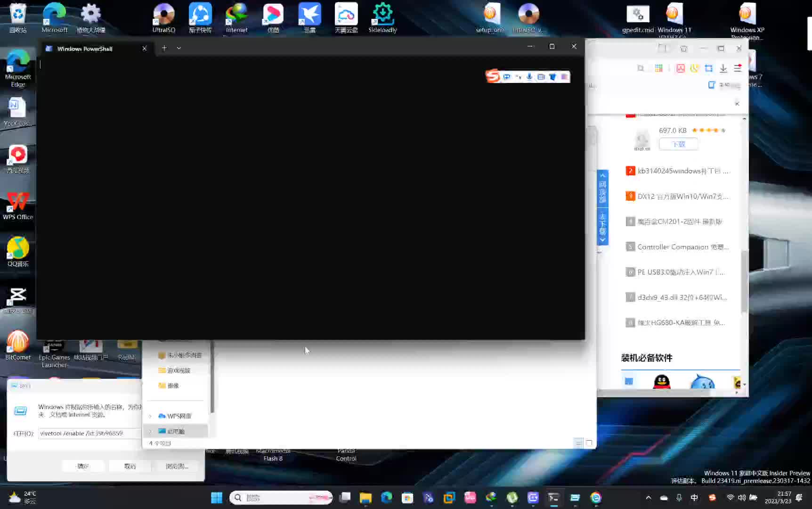Click the PDF tool icon in browser toolbar
Viewport: 812px width, 509px height.
point(680,68)
